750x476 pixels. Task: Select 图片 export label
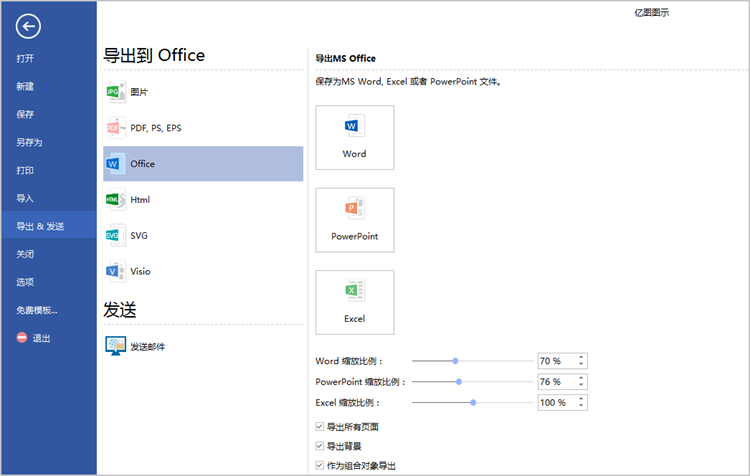[x=139, y=92]
